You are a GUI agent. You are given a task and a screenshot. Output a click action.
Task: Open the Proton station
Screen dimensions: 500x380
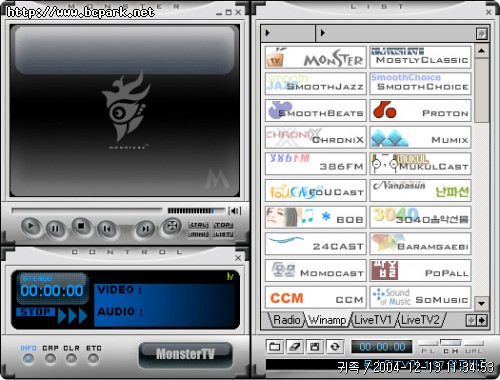tap(420, 110)
